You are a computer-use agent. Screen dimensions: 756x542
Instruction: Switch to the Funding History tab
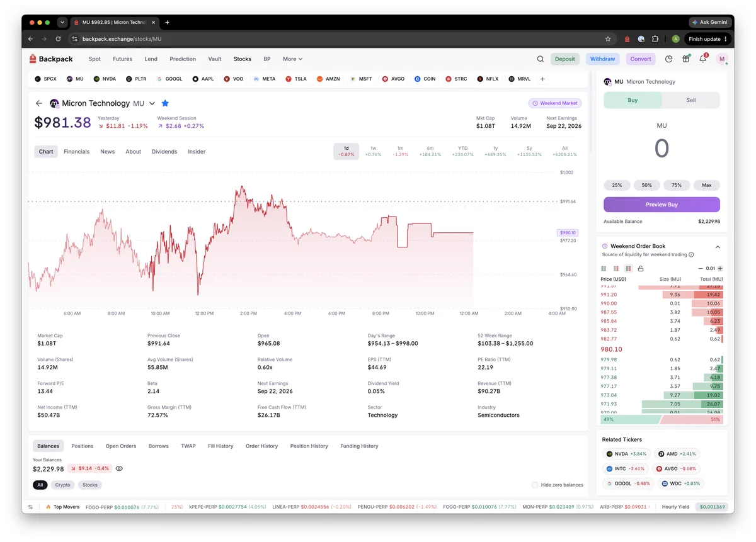coord(360,446)
